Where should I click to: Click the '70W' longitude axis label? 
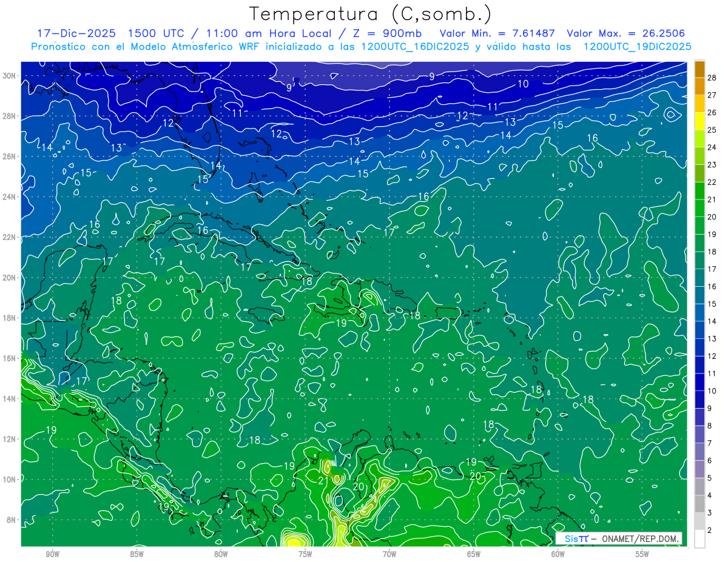point(389,554)
